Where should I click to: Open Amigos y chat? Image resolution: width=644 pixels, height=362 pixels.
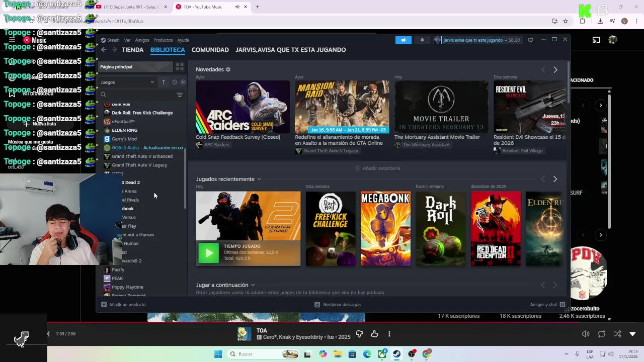547,305
